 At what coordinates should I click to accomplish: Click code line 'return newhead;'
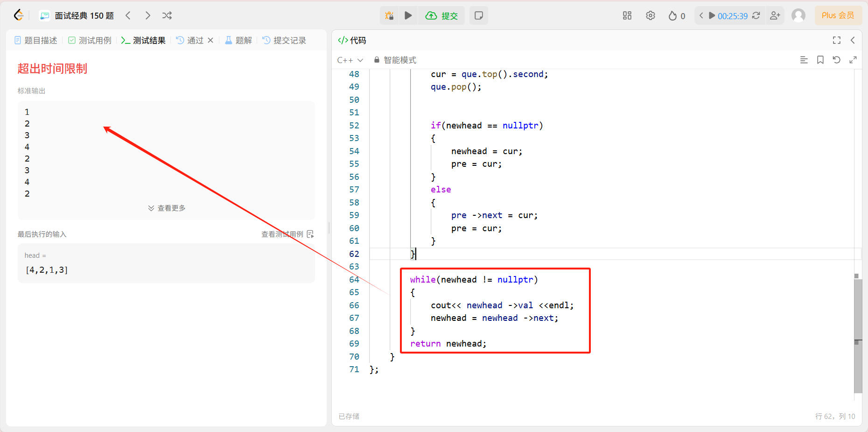coord(448,344)
